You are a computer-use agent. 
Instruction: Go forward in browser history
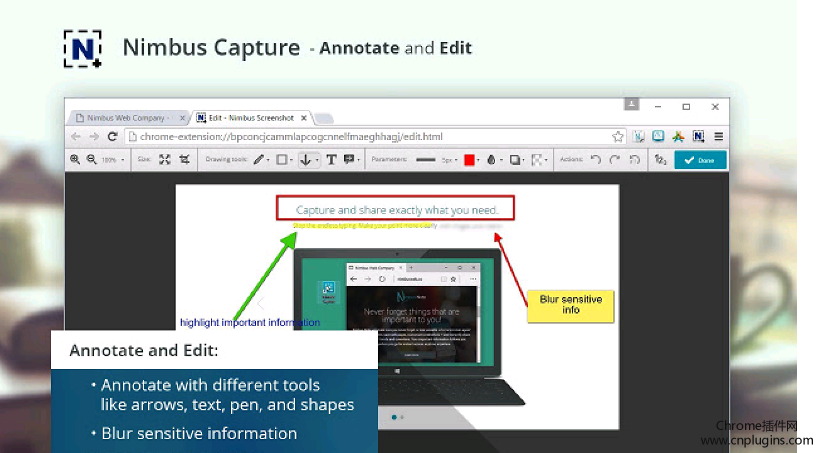tap(94, 137)
